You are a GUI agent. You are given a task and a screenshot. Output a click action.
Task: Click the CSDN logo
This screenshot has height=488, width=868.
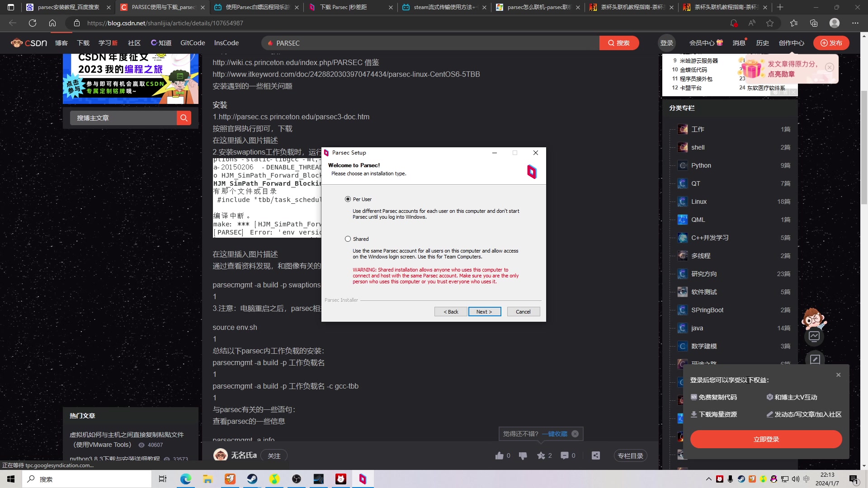(x=29, y=43)
